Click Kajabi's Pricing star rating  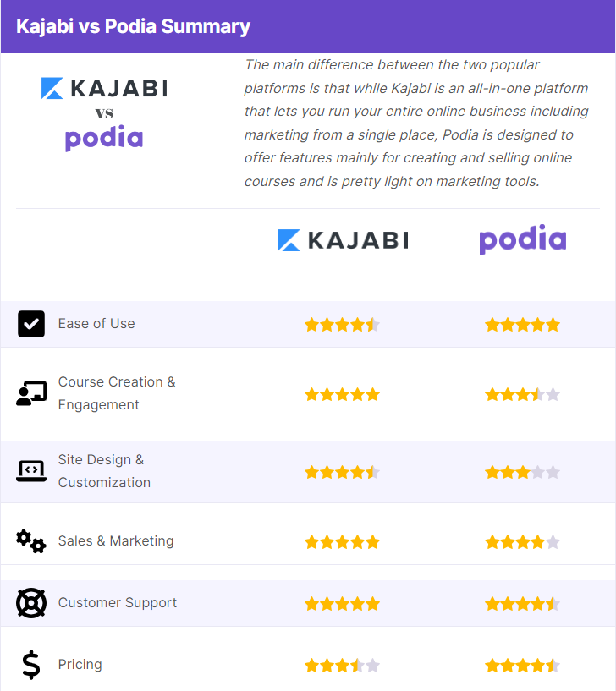pyautogui.click(x=342, y=665)
